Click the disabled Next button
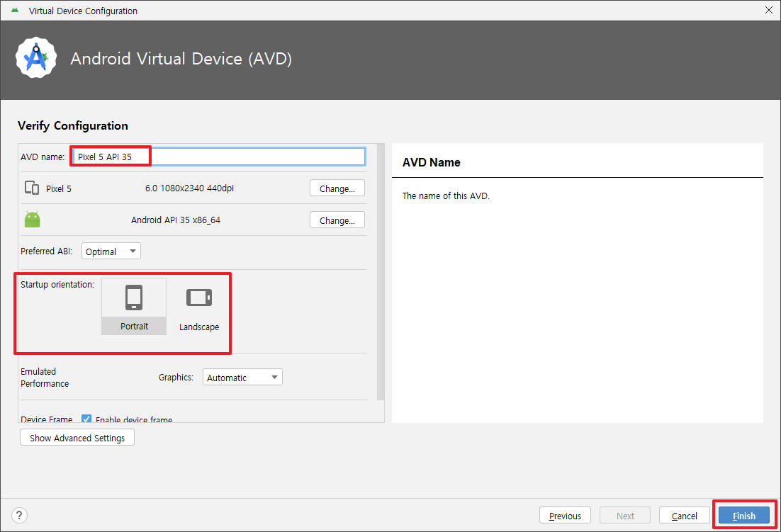The width and height of the screenshot is (781, 532). coord(625,516)
